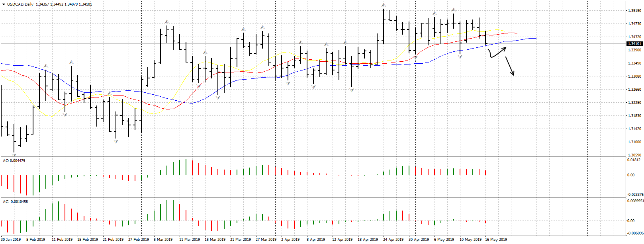Select the down fractal arrow below the late February low

pyautogui.click(x=116, y=141)
